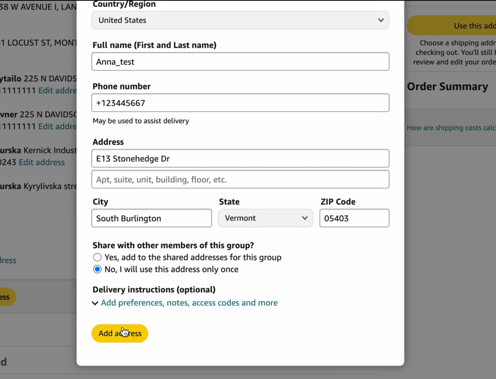Select Yes, add to the shared addresses
Image resolution: width=496 pixels, height=379 pixels.
tap(97, 257)
